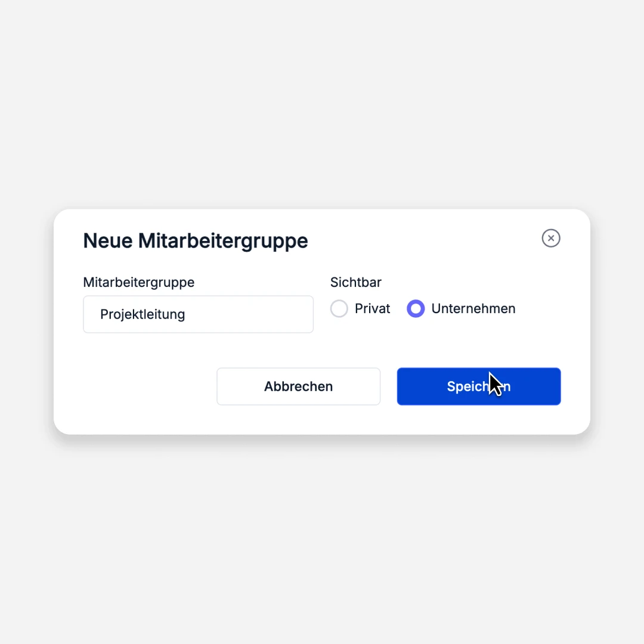Close the Neue Mitarbeitergruppe dialog via X icon
This screenshot has width=644, height=644.
551,238
